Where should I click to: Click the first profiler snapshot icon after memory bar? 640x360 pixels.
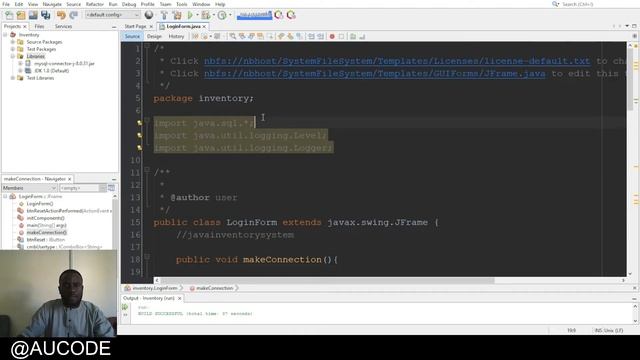click(279, 15)
